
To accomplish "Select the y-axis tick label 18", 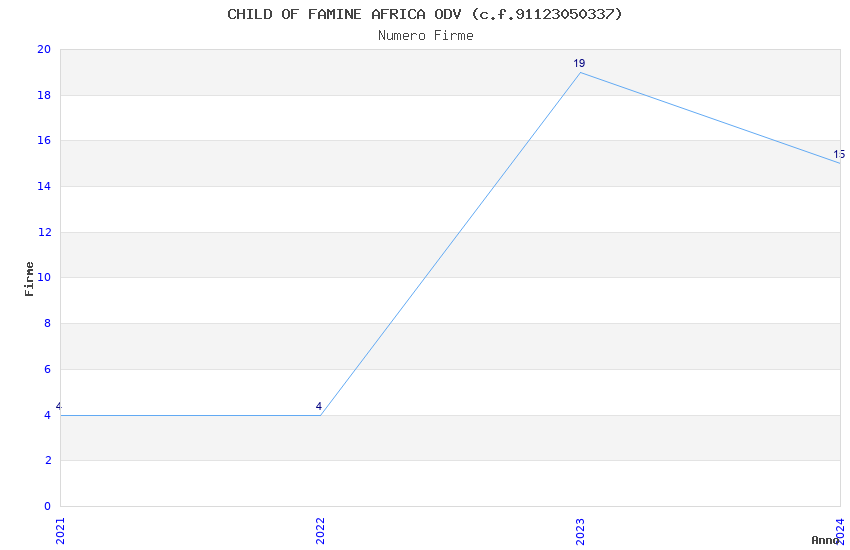I will click(44, 96).
